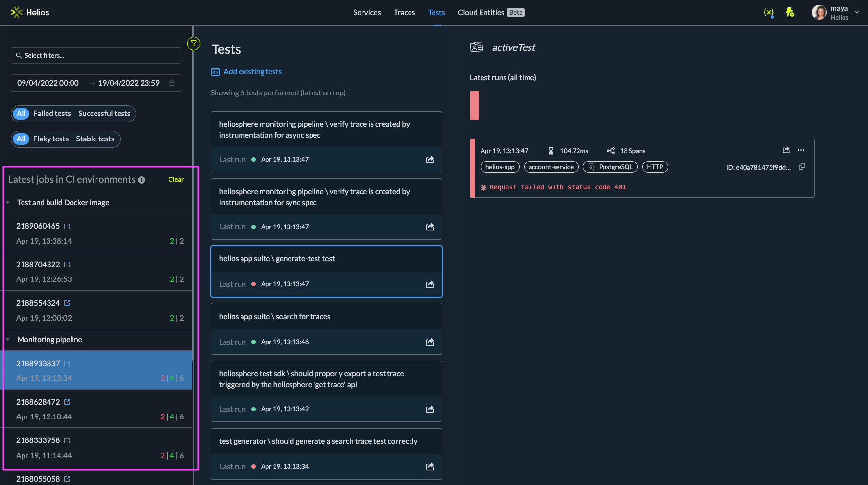Set start date 09/04/2022 00:00
The image size is (868, 485).
(48, 83)
